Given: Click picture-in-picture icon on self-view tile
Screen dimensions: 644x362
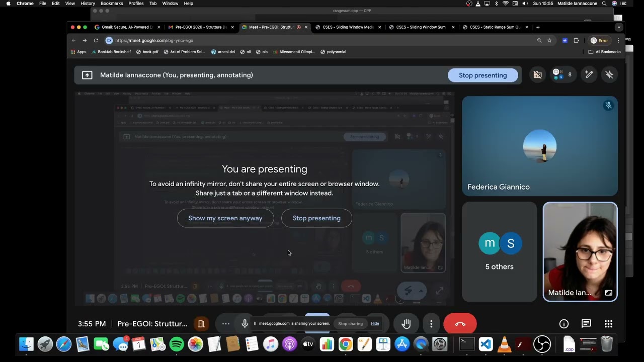Looking at the screenshot, I should click(608, 293).
